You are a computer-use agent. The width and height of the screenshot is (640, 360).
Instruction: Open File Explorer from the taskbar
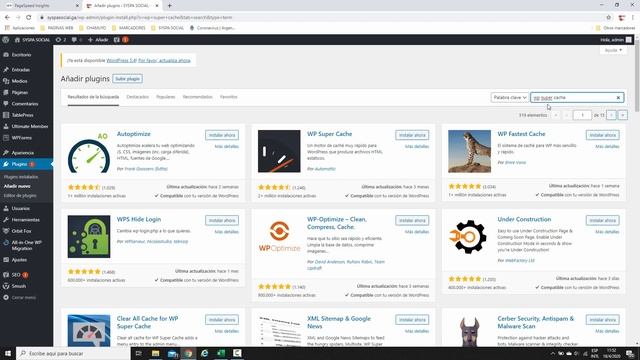[156, 353]
